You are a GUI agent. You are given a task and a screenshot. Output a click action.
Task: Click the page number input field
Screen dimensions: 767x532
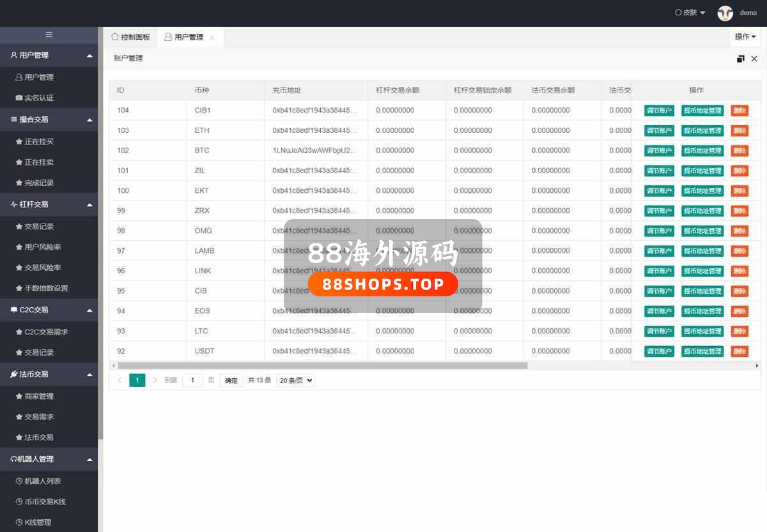point(192,380)
